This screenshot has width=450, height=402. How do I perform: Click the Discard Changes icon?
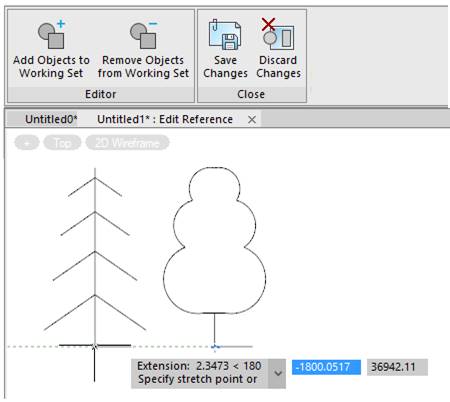(x=278, y=34)
